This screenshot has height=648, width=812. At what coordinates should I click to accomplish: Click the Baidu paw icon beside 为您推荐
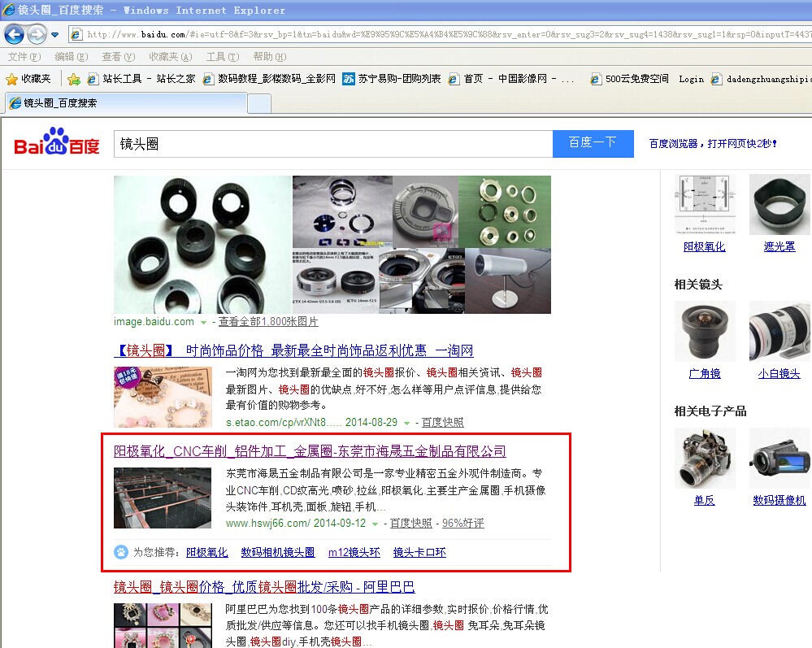point(121,552)
